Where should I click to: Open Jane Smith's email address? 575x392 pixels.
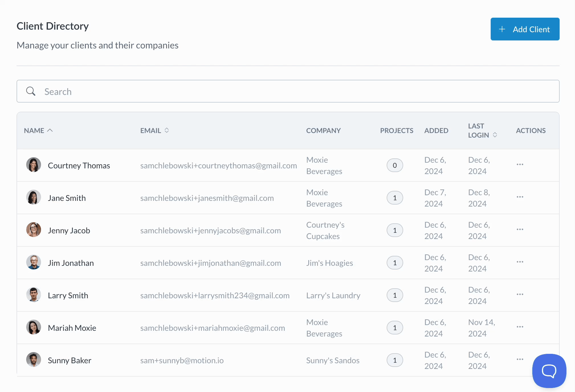pos(207,198)
